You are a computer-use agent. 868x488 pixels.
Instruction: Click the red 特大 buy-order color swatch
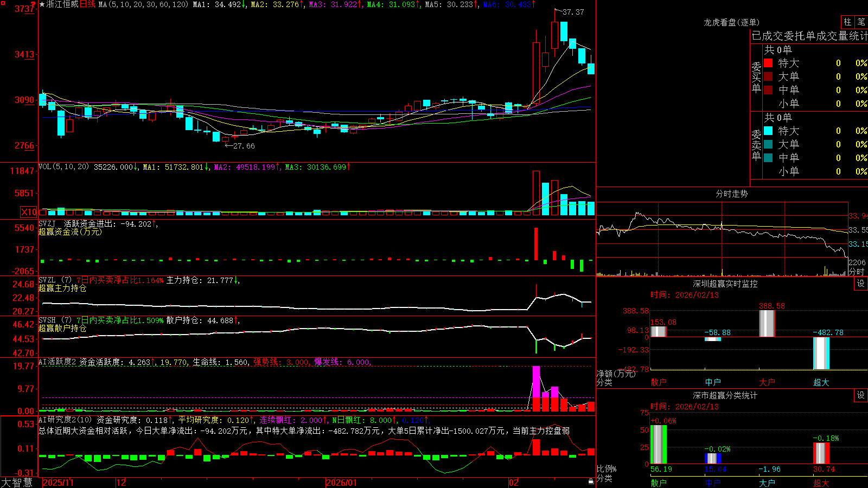pos(768,63)
